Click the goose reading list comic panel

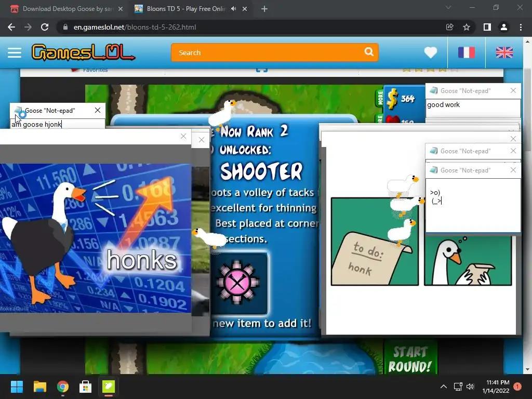468,260
